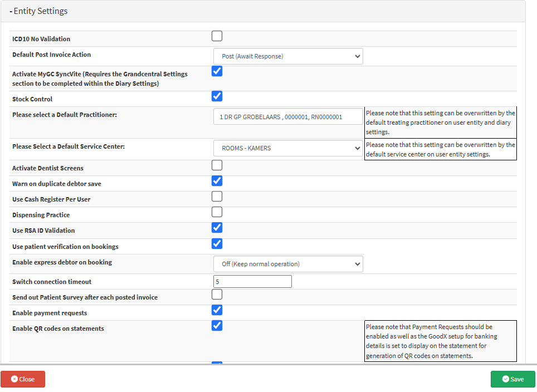Uncheck Activate MyGC SyncVite checkbox
This screenshot has height=392, width=537.
[x=217, y=71]
